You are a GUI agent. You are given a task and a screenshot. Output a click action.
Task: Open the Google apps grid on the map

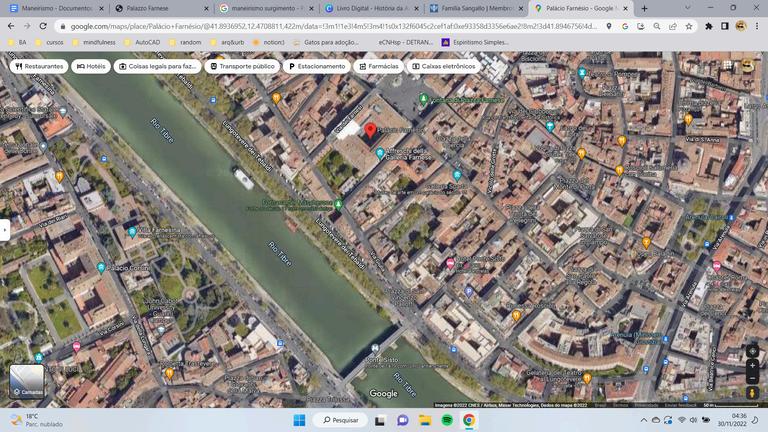pyautogui.click(x=728, y=65)
